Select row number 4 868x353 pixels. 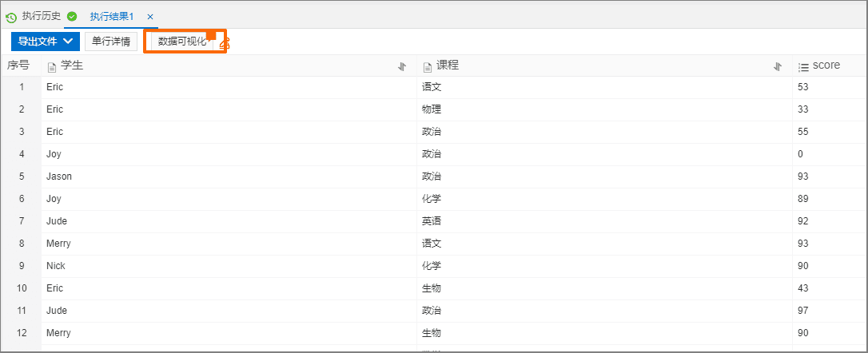22,154
